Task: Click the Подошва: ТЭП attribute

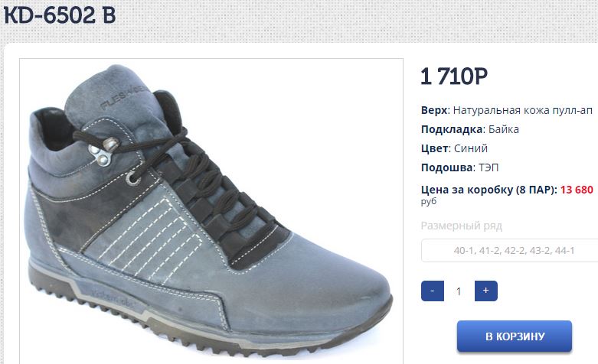Action: pos(459,167)
